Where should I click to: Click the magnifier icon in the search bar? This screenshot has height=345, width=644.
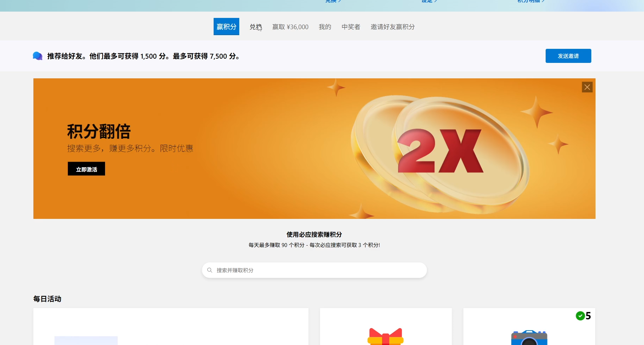tap(210, 270)
